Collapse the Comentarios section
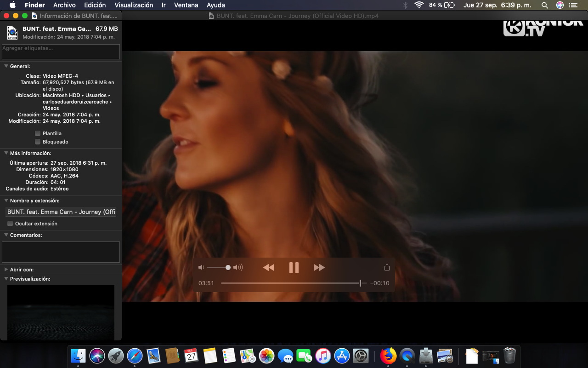The height and width of the screenshot is (368, 588). click(6, 235)
